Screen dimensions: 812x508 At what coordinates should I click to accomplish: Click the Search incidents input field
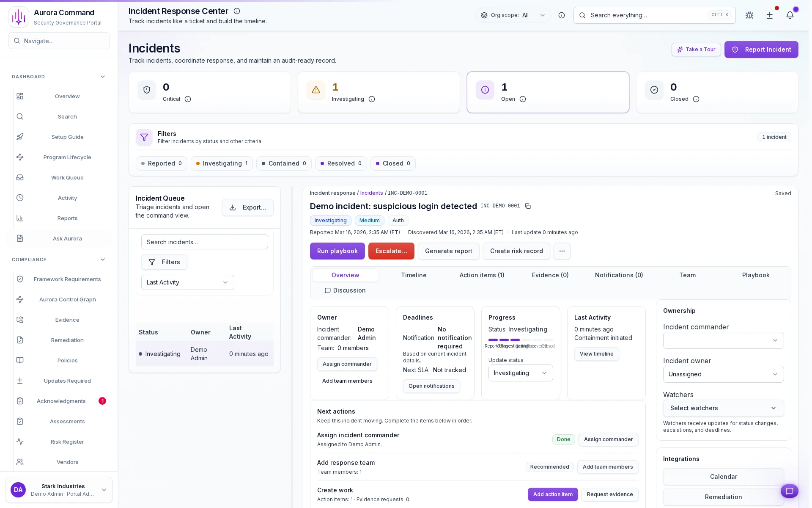point(204,242)
